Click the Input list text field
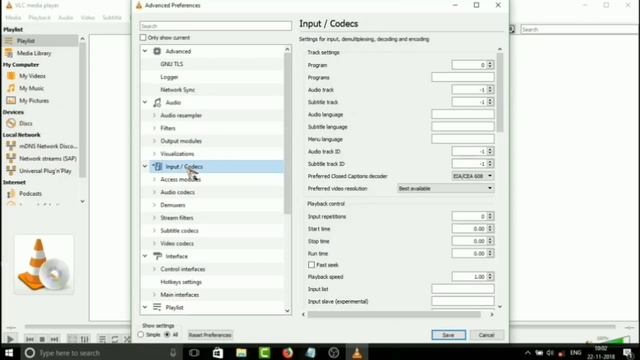This screenshot has height=360, width=640. point(463,289)
